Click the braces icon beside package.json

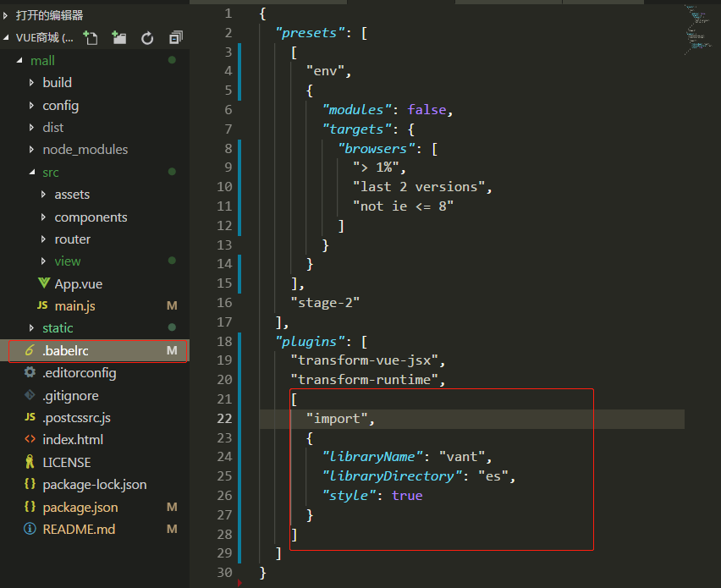pos(30,507)
